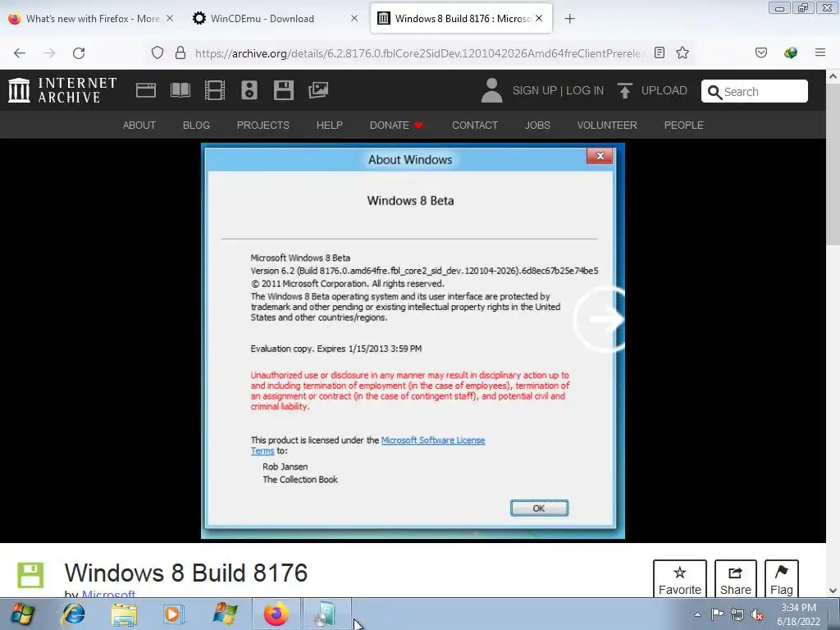Click the network tray icon
840x630 pixels.
tap(737, 615)
